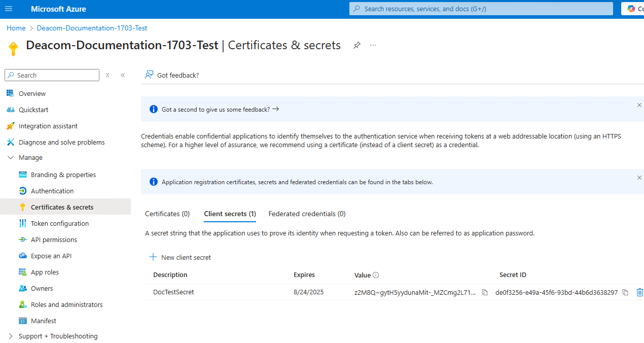This screenshot has width=644, height=343.
Task: Click the Token configuration bars icon
Action: 22,223
